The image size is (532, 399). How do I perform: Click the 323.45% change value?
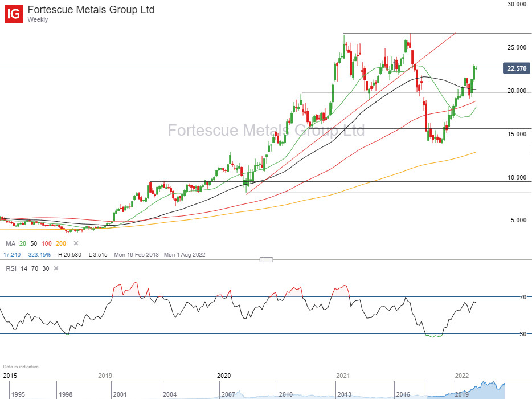(39, 255)
